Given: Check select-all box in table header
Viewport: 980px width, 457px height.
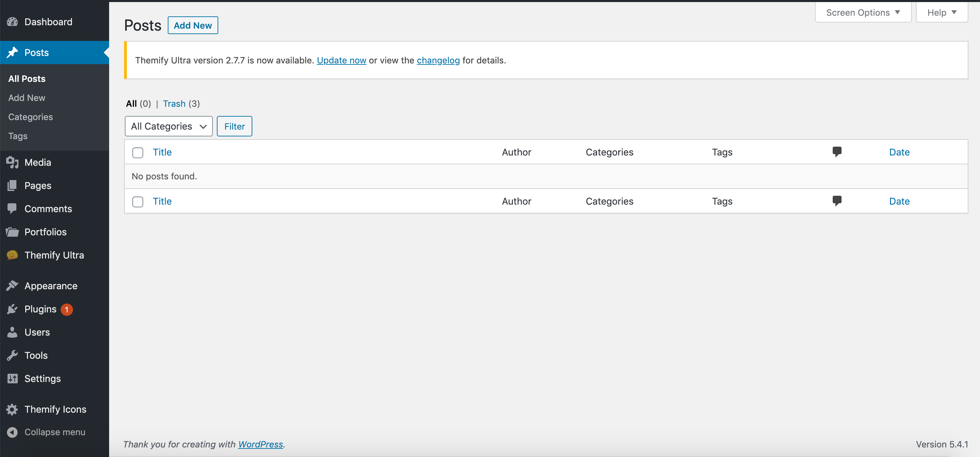Looking at the screenshot, I should (x=138, y=152).
